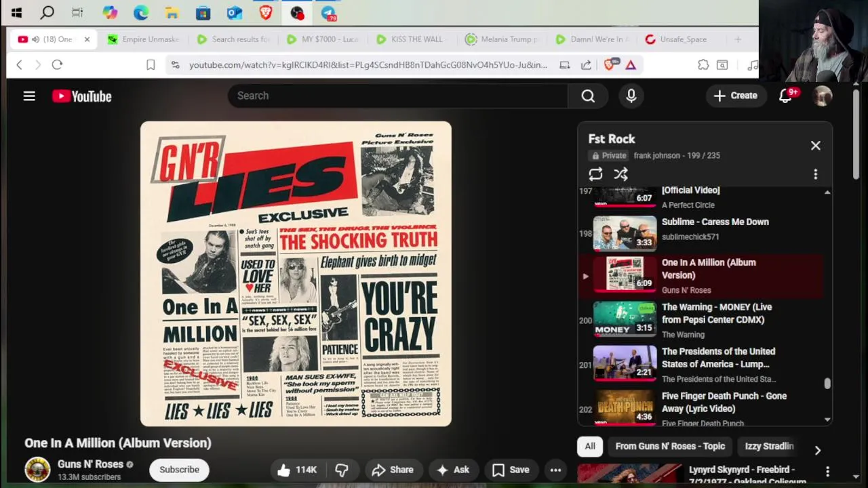Open the YouTube guide hamburger menu
This screenshot has height=488, width=868.
29,96
